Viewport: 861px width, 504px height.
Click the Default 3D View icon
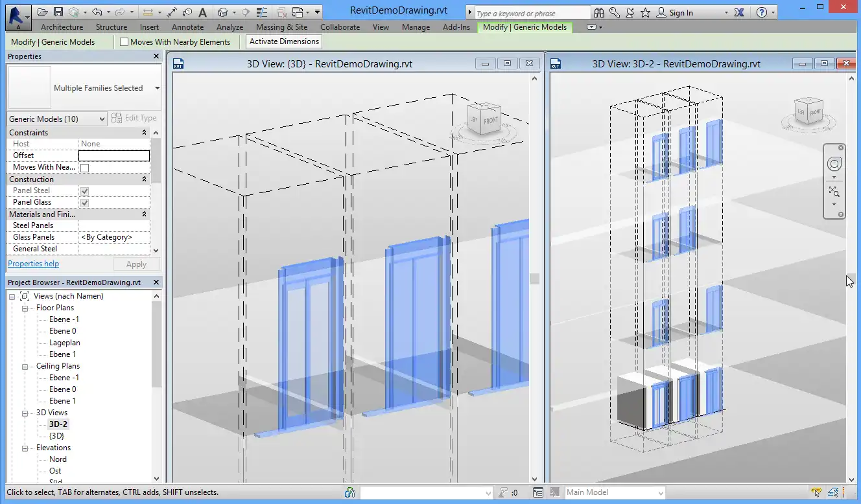click(x=223, y=12)
